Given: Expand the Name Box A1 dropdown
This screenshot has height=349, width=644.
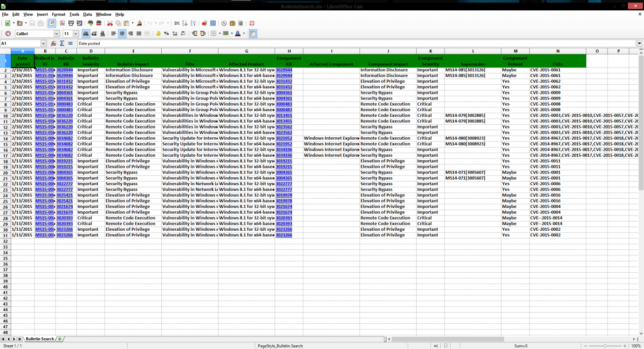Looking at the screenshot, I should 43,43.
